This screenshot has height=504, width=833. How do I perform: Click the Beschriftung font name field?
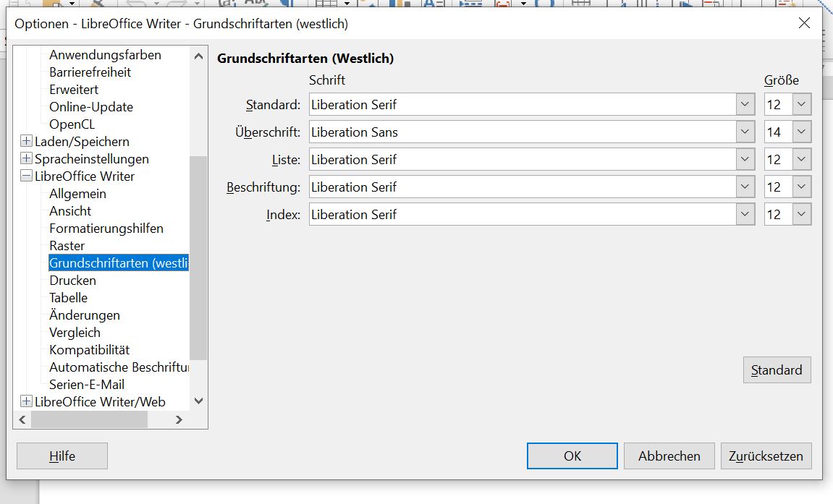(x=523, y=187)
